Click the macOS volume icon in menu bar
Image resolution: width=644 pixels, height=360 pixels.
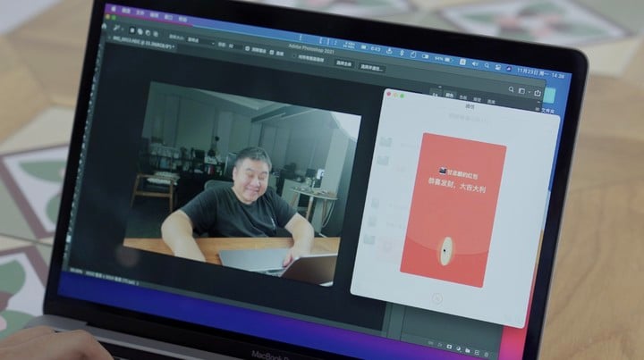476,66
